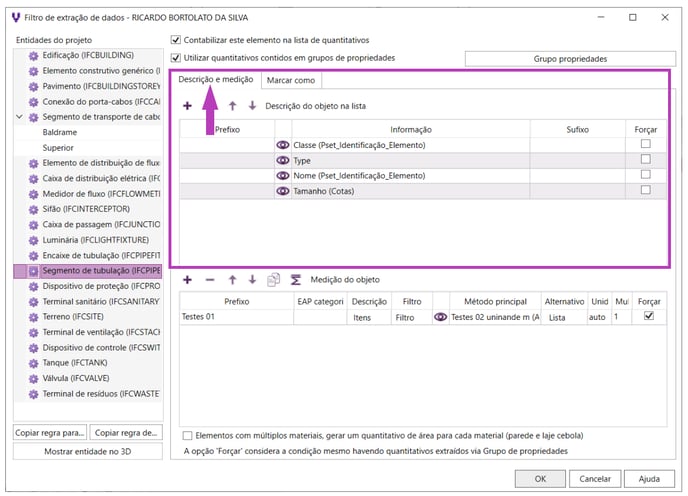Image resolution: width=688 pixels, height=496 pixels.
Task: Click Mostrar entidade no 3D button
Action: click(x=88, y=451)
